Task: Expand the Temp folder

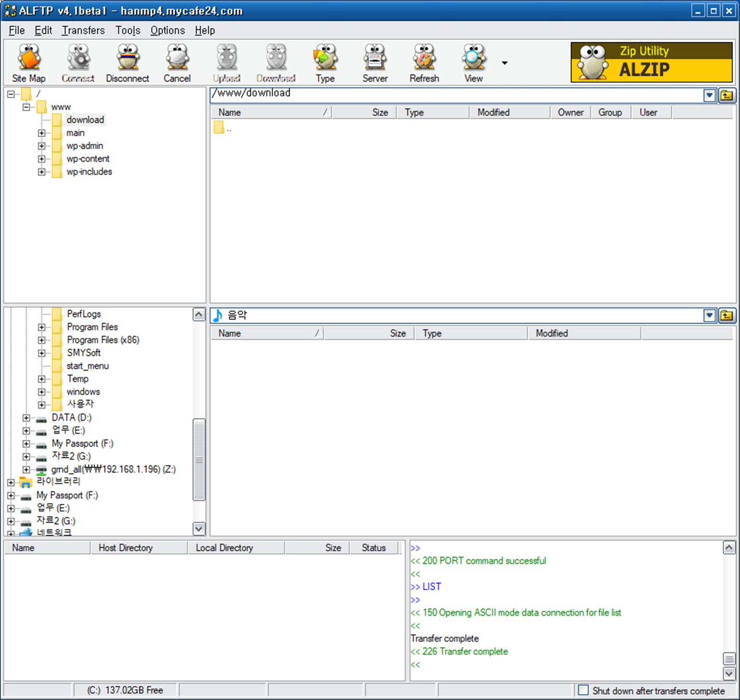Action: coord(41,379)
